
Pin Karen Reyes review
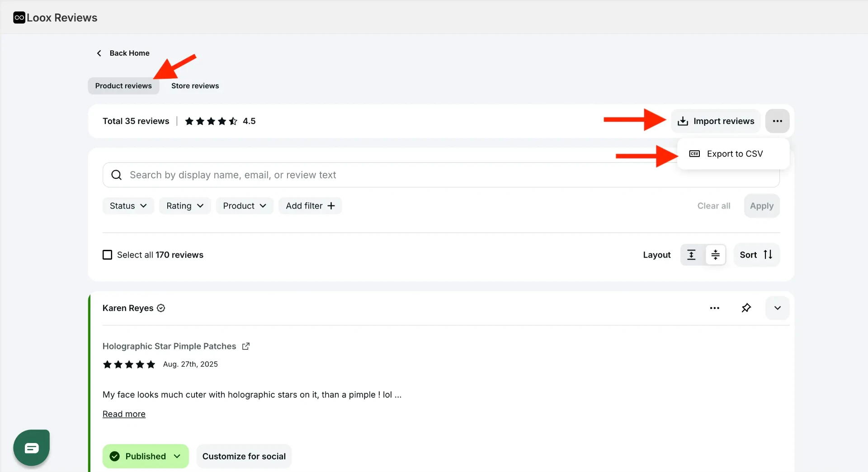pos(746,308)
